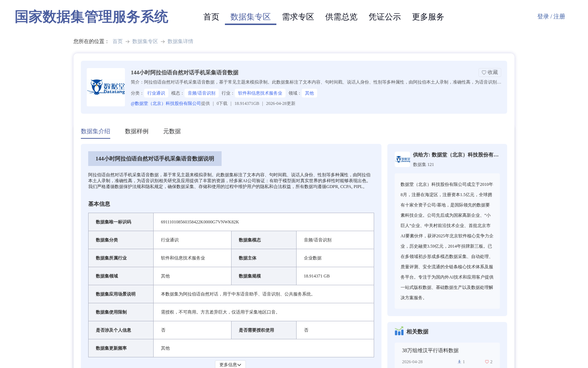Click 行业通识 category tag
Image resolution: width=588 pixels, height=368 pixels.
(156, 93)
